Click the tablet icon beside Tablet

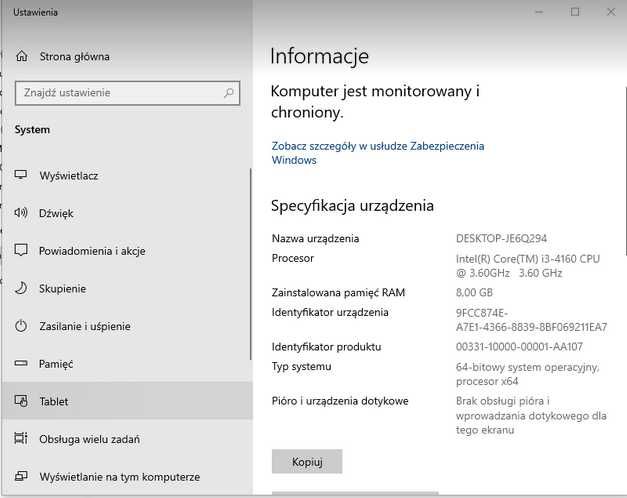click(21, 401)
